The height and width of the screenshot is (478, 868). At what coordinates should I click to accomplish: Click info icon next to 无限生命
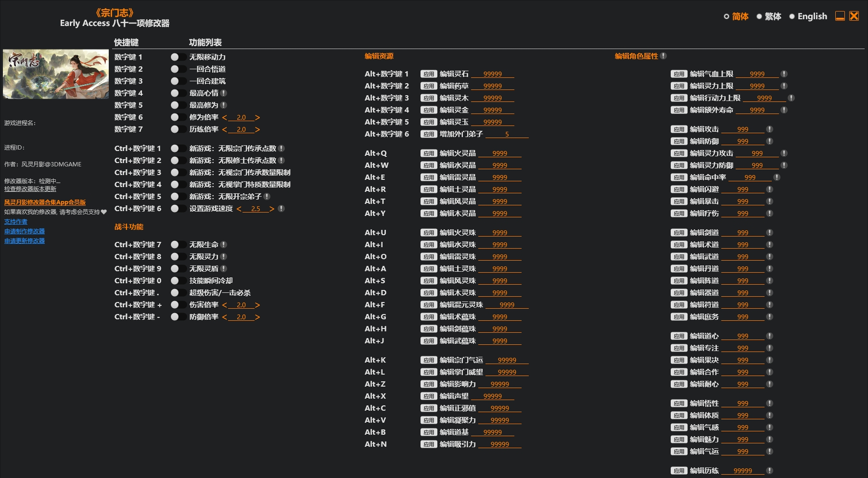[224, 245]
